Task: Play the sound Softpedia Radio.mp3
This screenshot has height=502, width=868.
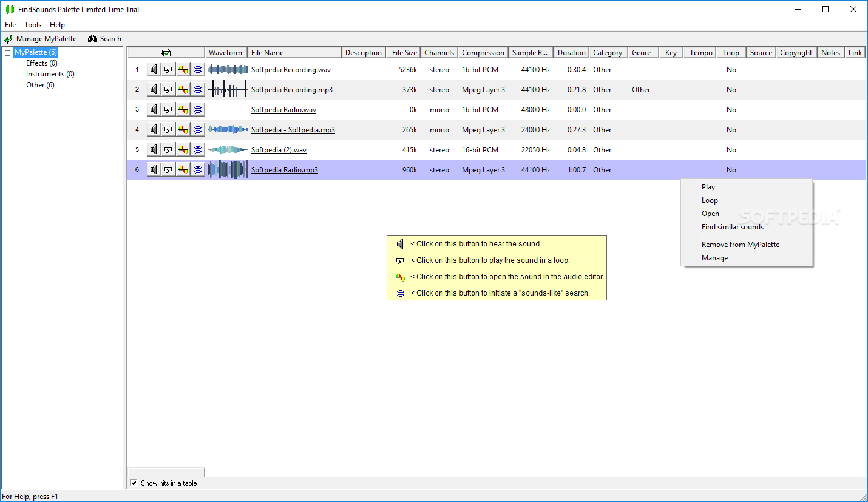Action: (154, 170)
